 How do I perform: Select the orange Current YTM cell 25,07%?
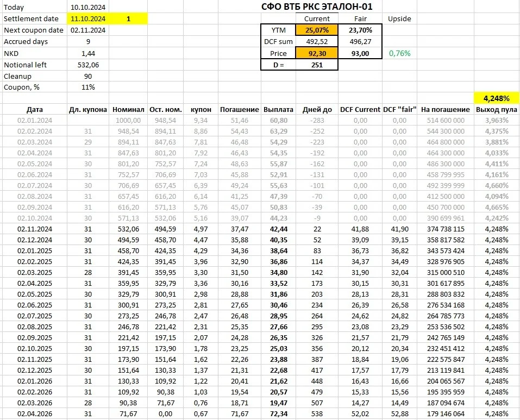point(317,30)
